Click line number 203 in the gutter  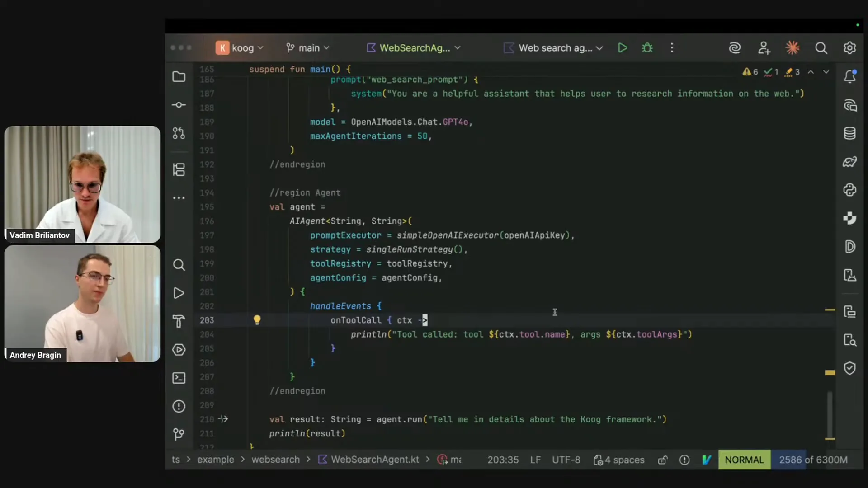click(207, 320)
